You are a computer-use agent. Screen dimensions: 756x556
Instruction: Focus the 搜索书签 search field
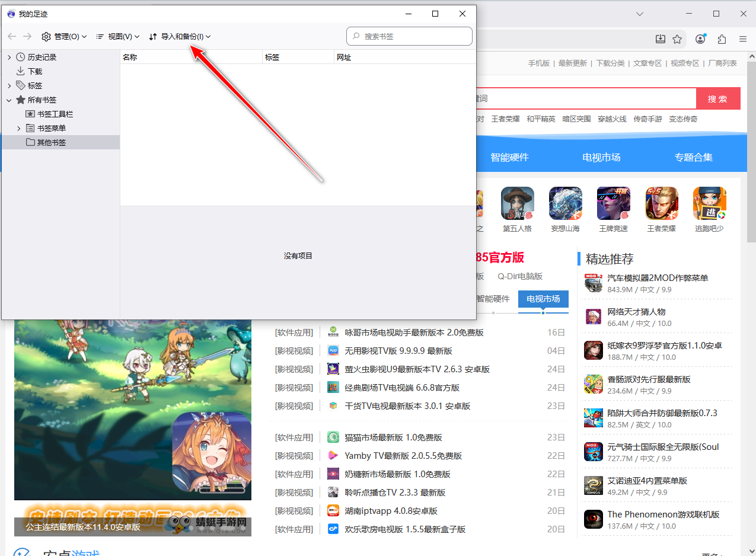pyautogui.click(x=409, y=36)
